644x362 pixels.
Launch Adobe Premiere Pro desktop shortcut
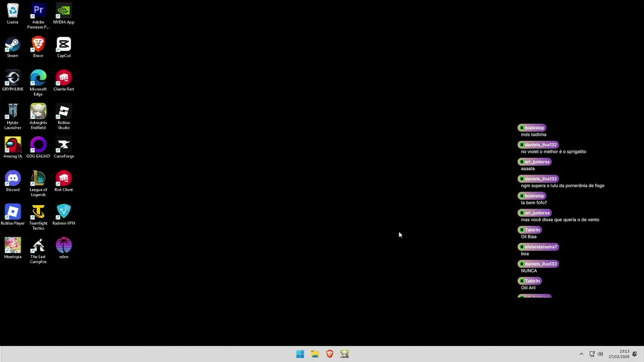tap(38, 16)
